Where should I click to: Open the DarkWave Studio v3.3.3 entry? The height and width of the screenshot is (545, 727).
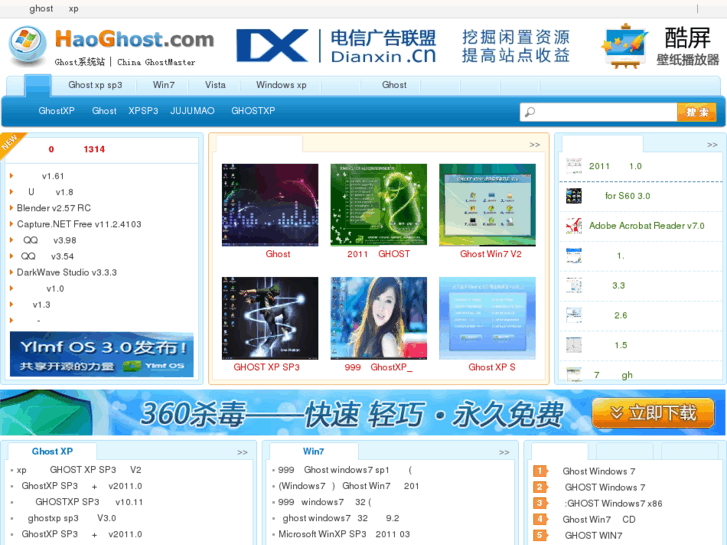pos(67,272)
